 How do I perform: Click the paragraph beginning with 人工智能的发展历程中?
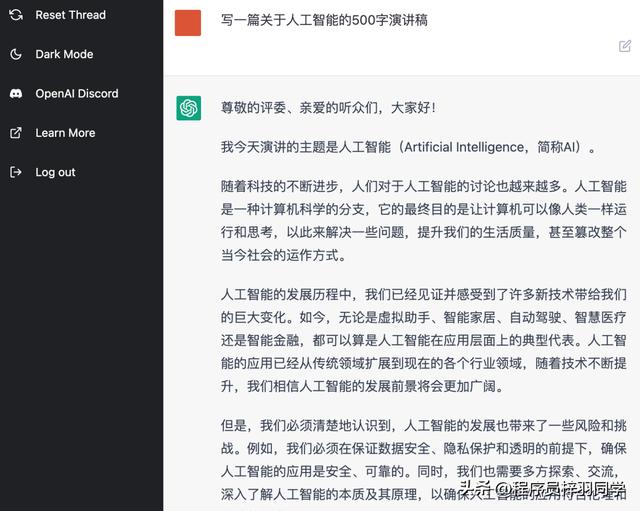(x=424, y=340)
